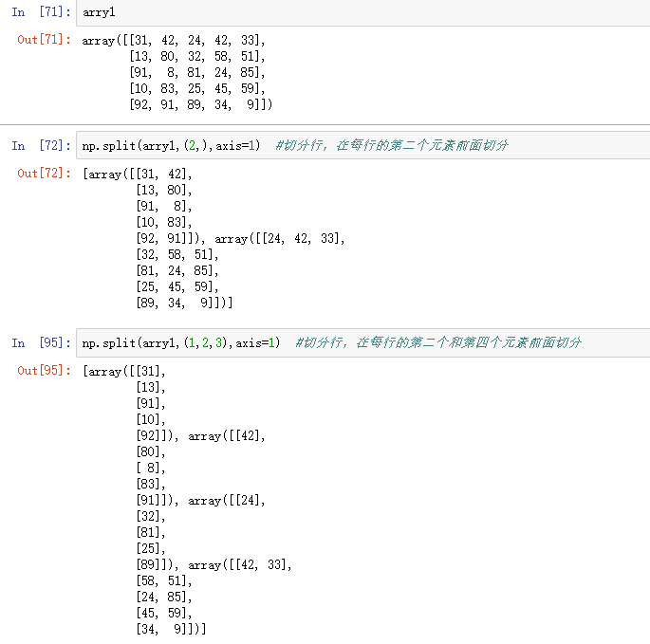Click output row 'array([[31, 42, 24, 42, 33],'
The width and height of the screenshot is (650, 644).
point(174,40)
